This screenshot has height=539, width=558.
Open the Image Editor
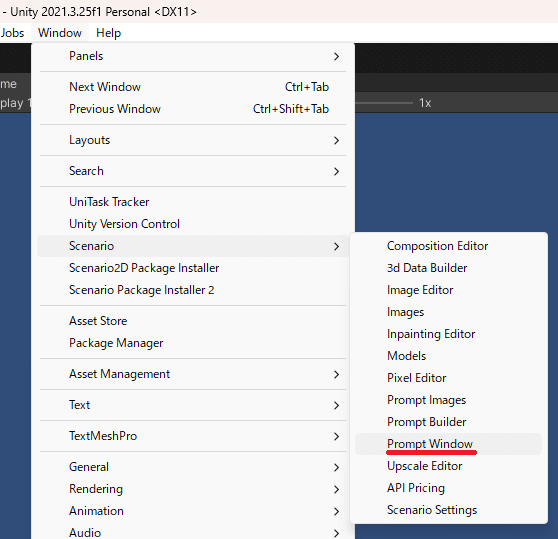tap(448, 290)
